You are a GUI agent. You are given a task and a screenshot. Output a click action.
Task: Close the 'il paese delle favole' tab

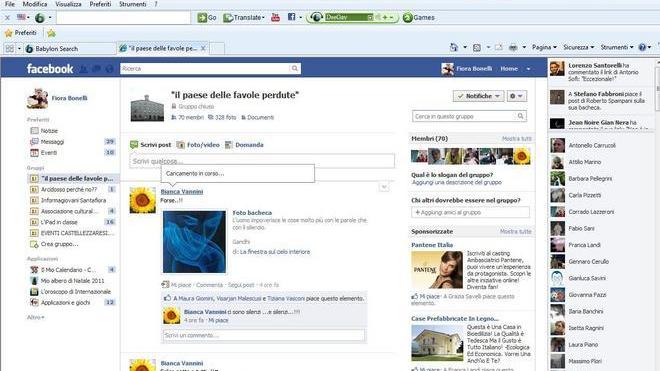tap(203, 48)
